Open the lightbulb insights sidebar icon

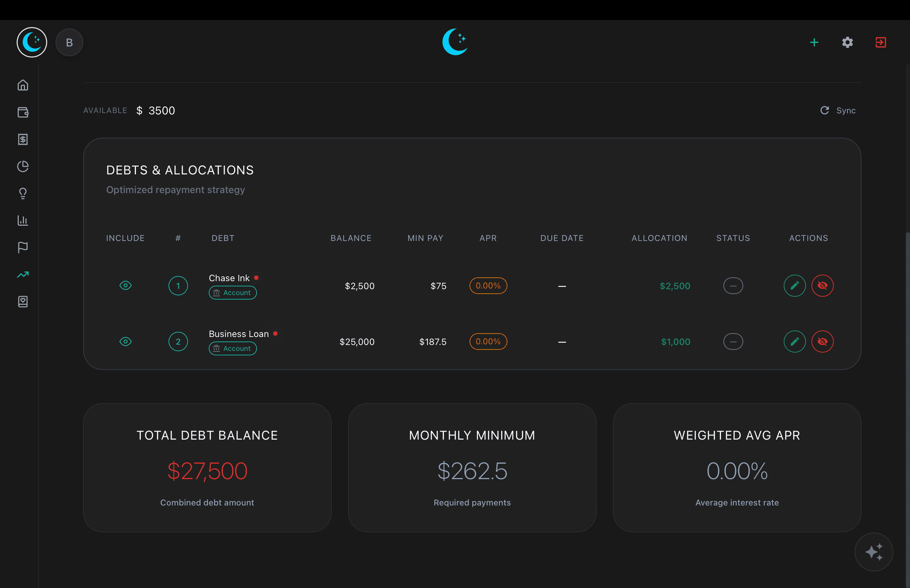click(x=23, y=193)
